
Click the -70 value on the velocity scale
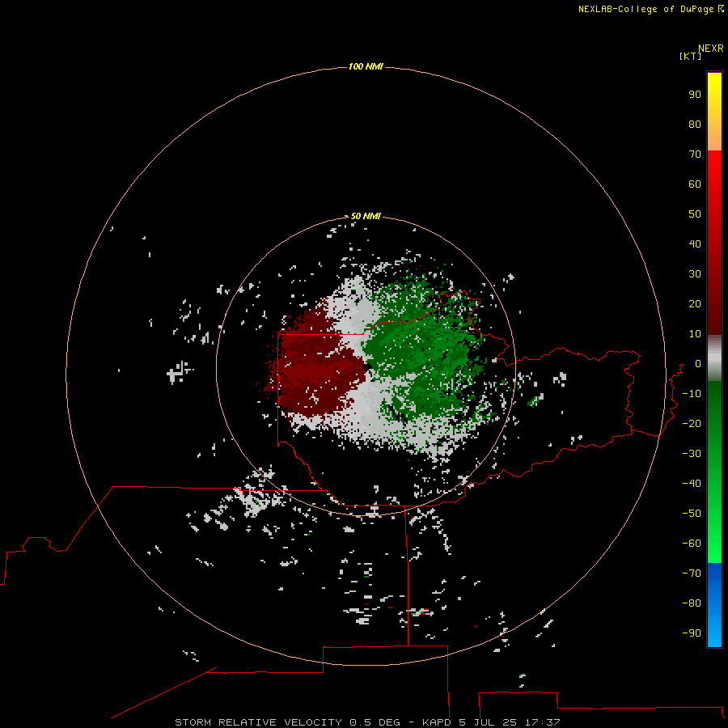[x=692, y=573]
